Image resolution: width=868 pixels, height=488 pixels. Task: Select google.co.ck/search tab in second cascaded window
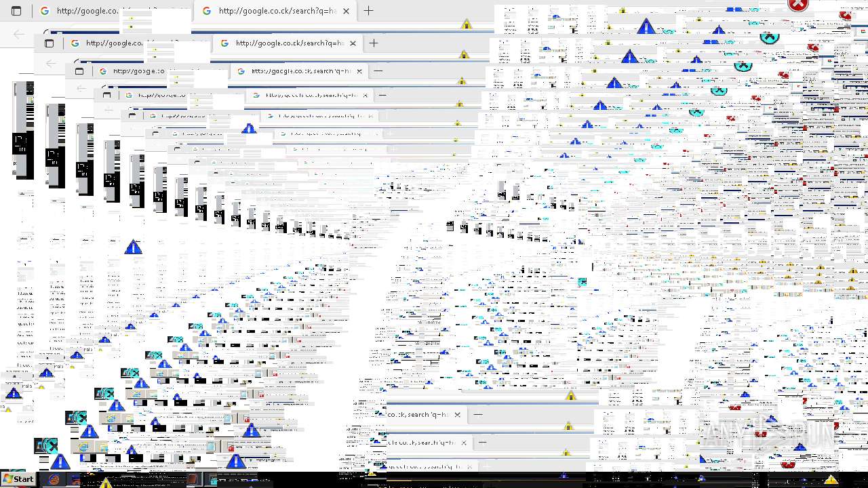pos(289,43)
